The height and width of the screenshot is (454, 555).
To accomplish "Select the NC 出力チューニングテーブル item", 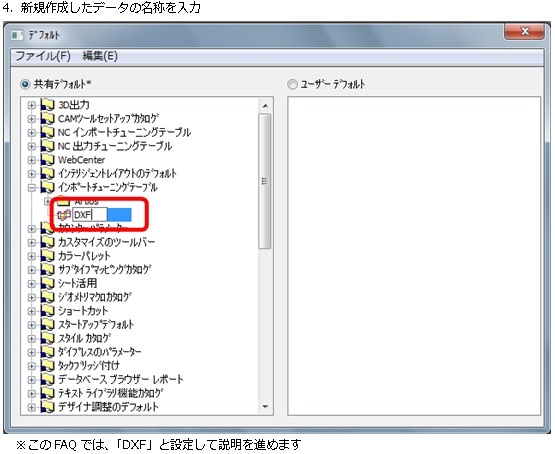I will pyautogui.click(x=115, y=146).
